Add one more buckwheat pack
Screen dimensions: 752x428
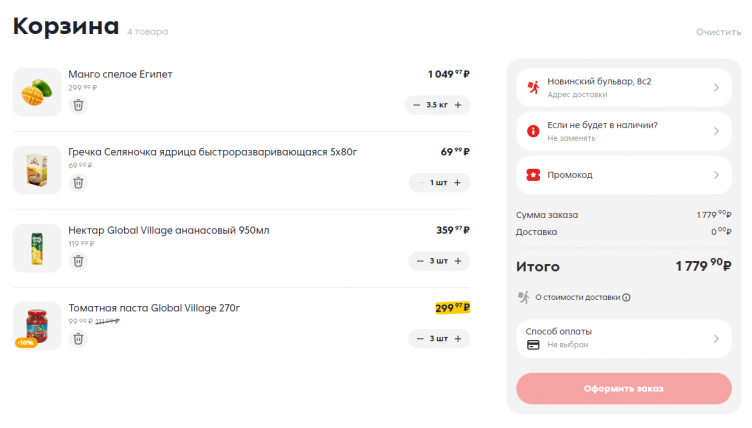pos(458,183)
